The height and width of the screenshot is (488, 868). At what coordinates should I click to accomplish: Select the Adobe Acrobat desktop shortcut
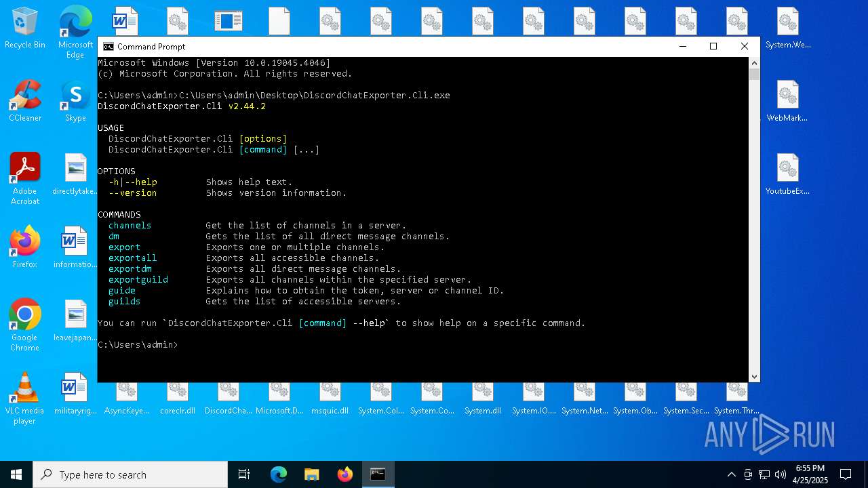[25, 179]
